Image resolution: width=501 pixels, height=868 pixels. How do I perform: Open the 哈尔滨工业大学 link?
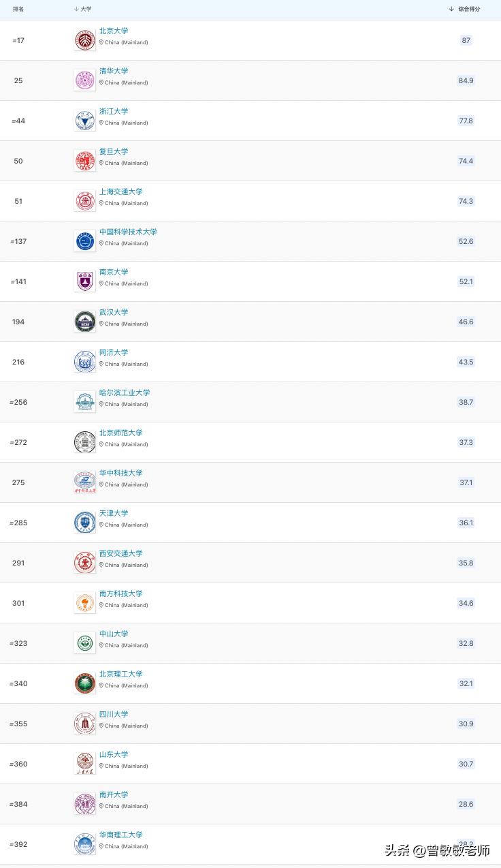[x=125, y=392]
